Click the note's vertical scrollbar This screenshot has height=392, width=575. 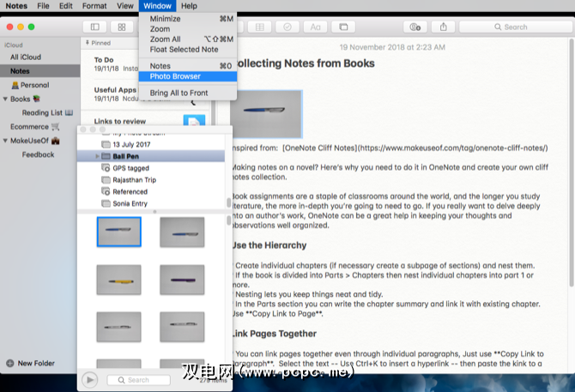(x=572, y=161)
